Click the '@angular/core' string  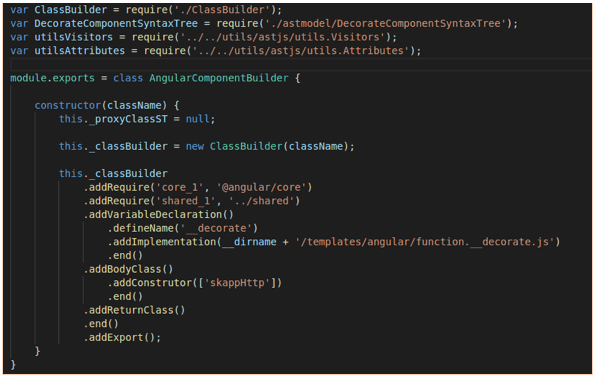point(262,187)
